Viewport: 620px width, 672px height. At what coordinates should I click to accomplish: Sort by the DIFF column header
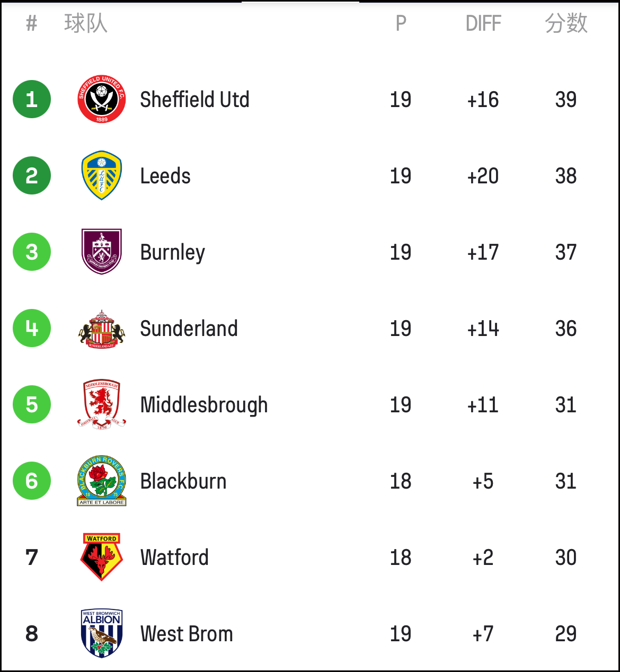click(x=483, y=23)
